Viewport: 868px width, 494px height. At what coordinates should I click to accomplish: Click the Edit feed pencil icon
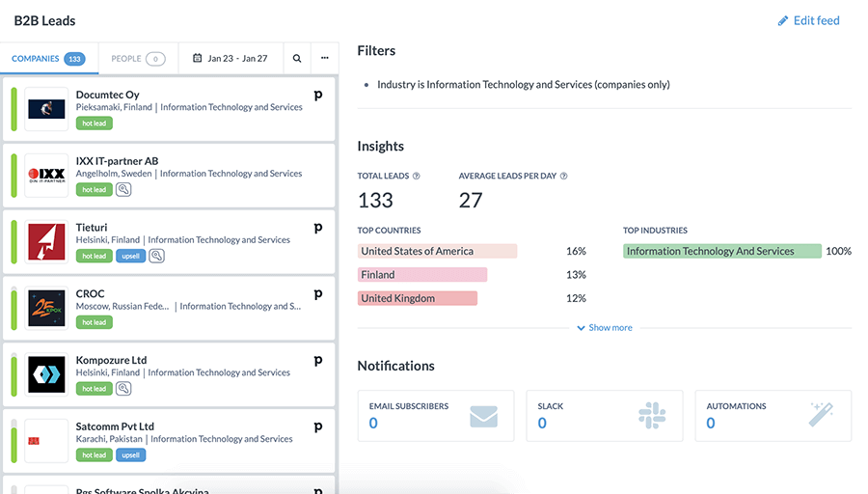783,21
